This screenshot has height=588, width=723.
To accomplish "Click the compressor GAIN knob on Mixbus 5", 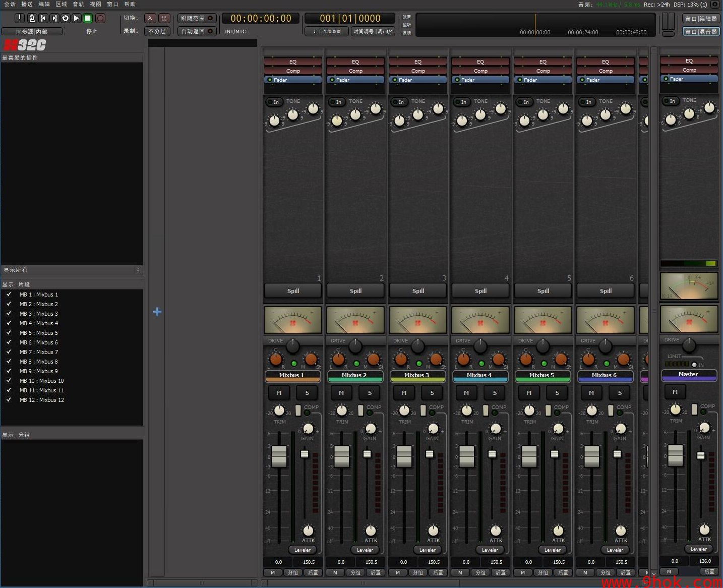I will pos(558,429).
